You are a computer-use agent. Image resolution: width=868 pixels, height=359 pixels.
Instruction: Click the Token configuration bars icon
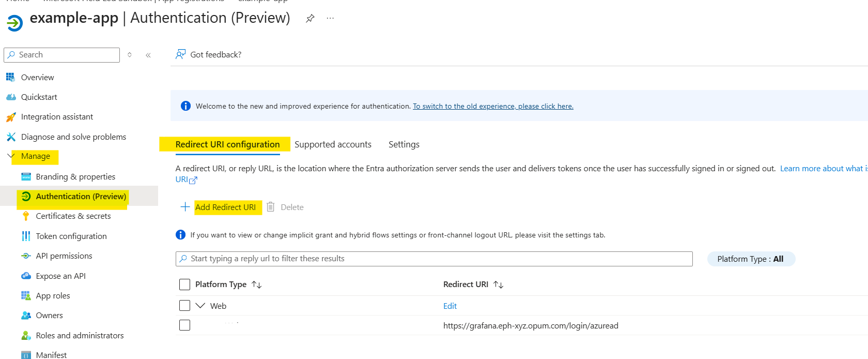pyautogui.click(x=26, y=236)
